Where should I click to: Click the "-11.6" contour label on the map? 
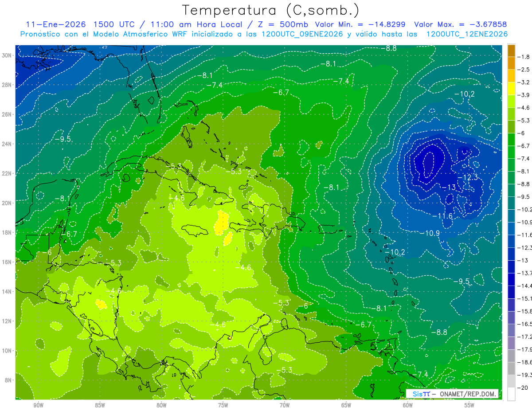click(442, 216)
